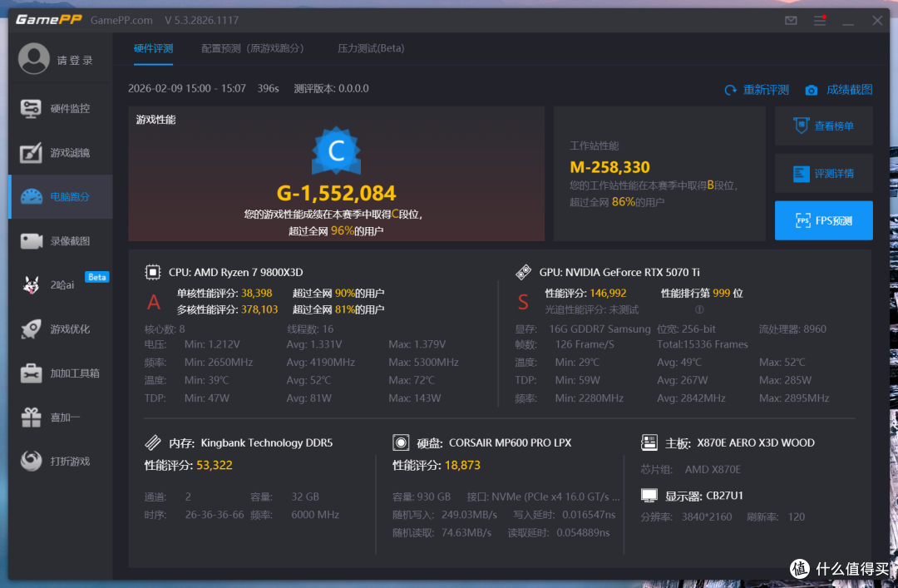Click 重新评测 to rerun benchmark

757,90
